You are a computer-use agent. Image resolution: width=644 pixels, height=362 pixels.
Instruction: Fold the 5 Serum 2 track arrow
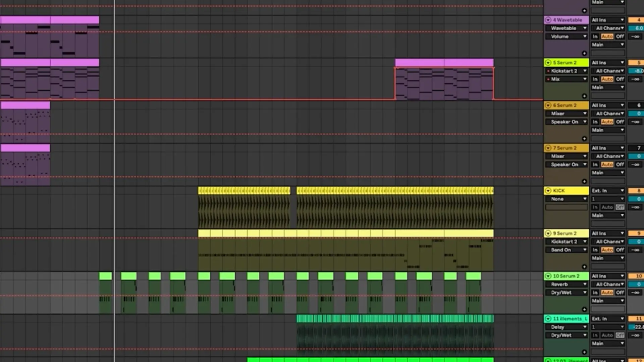tap(548, 63)
